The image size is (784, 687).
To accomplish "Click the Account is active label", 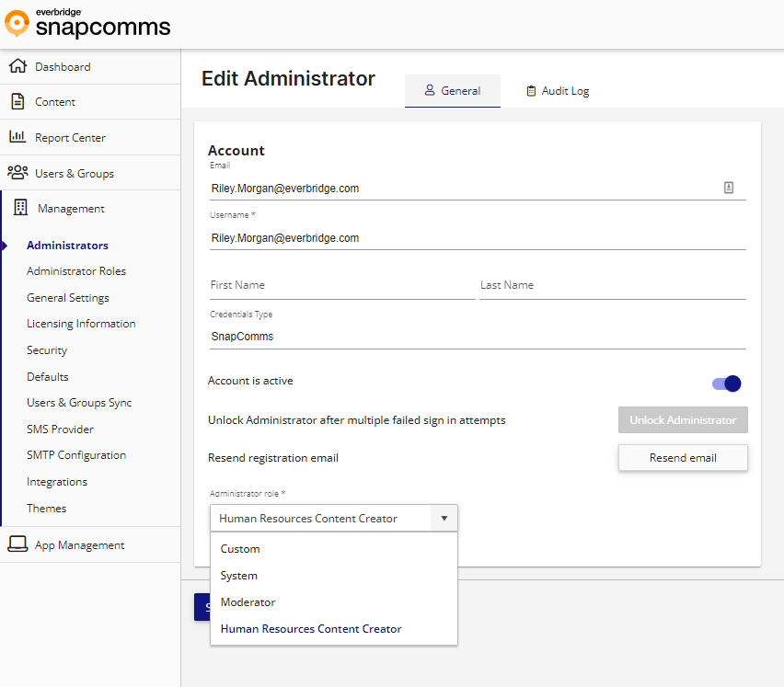I will (250, 381).
